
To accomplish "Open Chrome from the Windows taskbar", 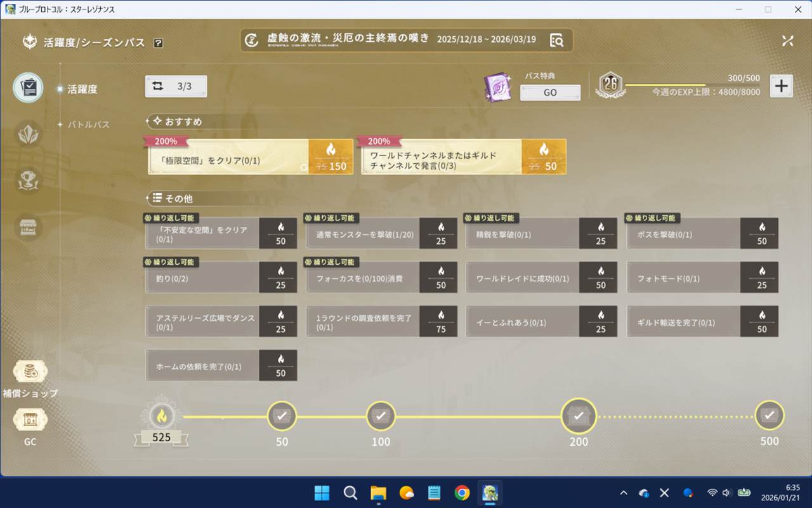I will pos(462,493).
